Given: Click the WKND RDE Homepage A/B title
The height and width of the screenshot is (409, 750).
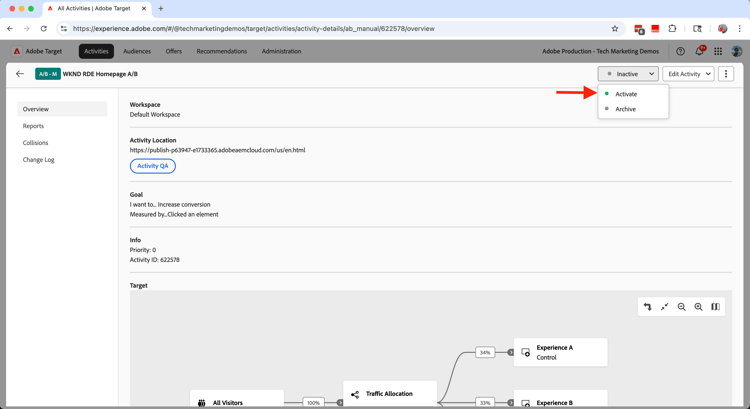Looking at the screenshot, I should (x=100, y=74).
